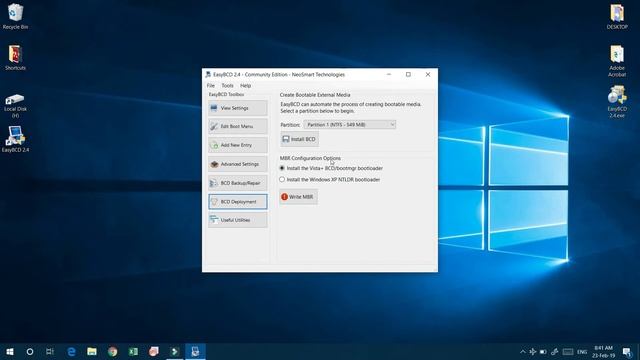The image size is (640, 360).
Task: Click the airplane mode tray icon
Action: pyautogui.click(x=533, y=351)
